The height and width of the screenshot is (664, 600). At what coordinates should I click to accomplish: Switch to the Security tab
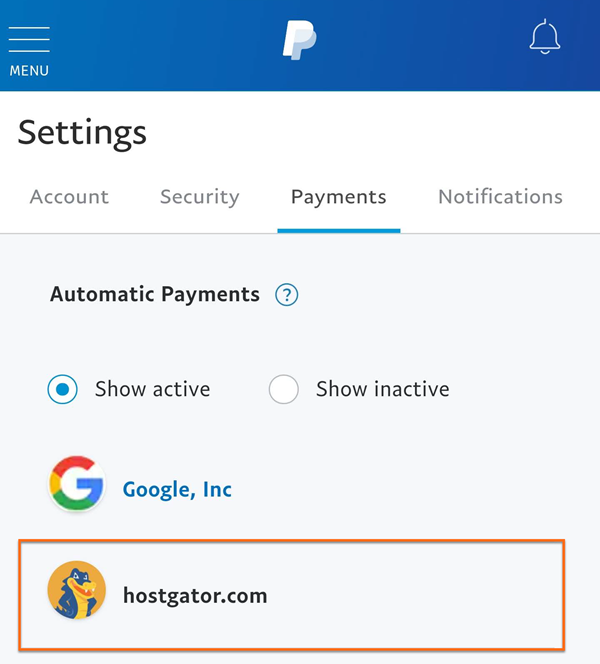click(x=200, y=197)
